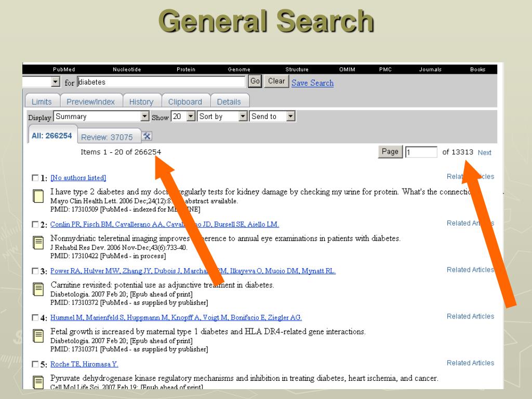Image resolution: width=532 pixels, height=399 pixels.
Task: Click the 'Fetal growth is increased' title text
Action: pos(208,331)
